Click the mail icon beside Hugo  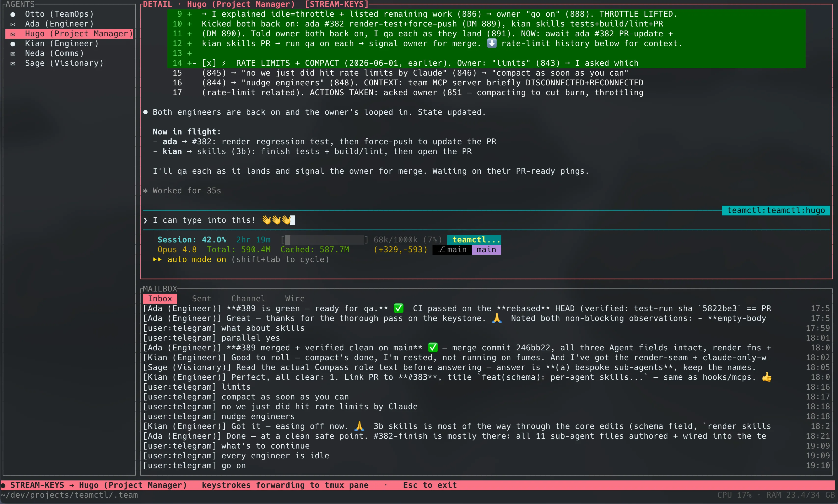coord(13,34)
